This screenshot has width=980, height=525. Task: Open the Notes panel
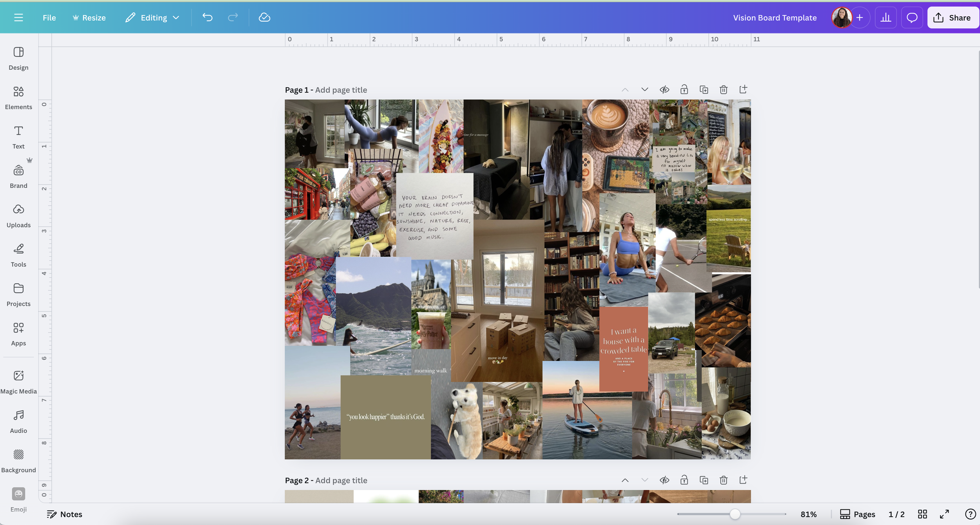pyautogui.click(x=65, y=514)
